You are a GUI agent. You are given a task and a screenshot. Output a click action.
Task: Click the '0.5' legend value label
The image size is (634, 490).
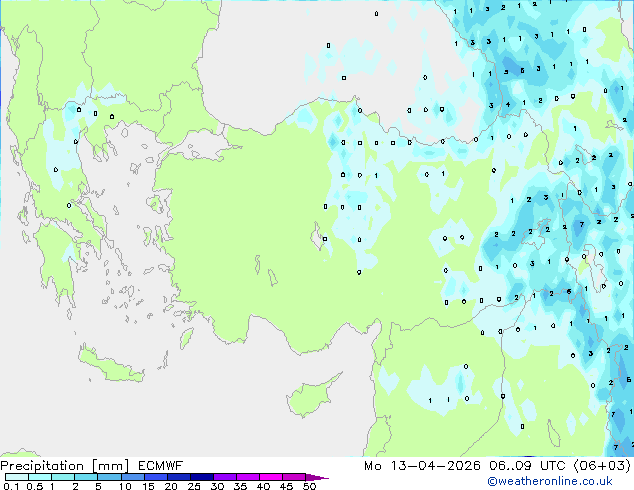[34, 486]
